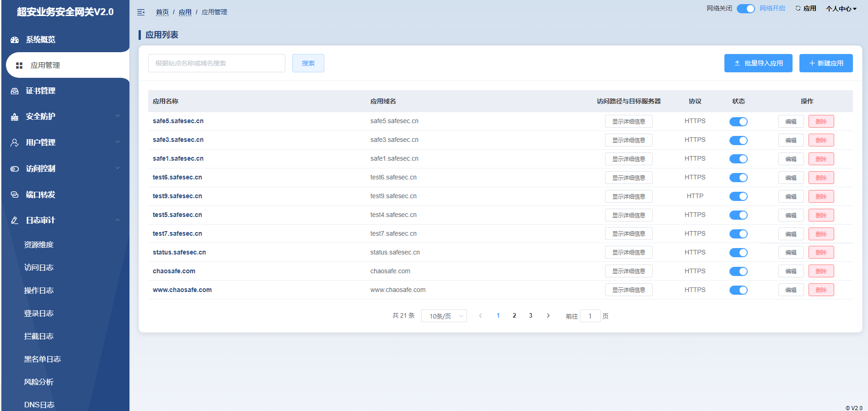The width and height of the screenshot is (868, 411).
Task: Disable status toggle for safe5.safesec.cn
Action: click(x=738, y=122)
